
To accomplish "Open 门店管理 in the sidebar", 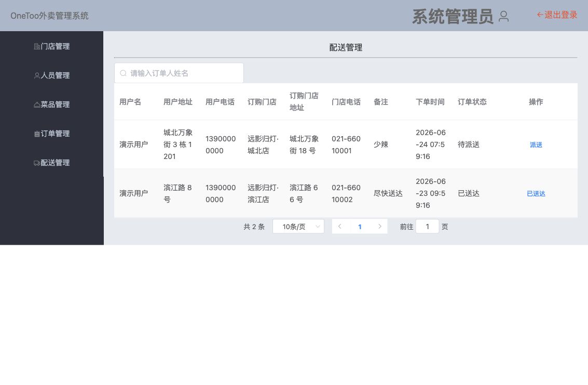I will (52, 47).
